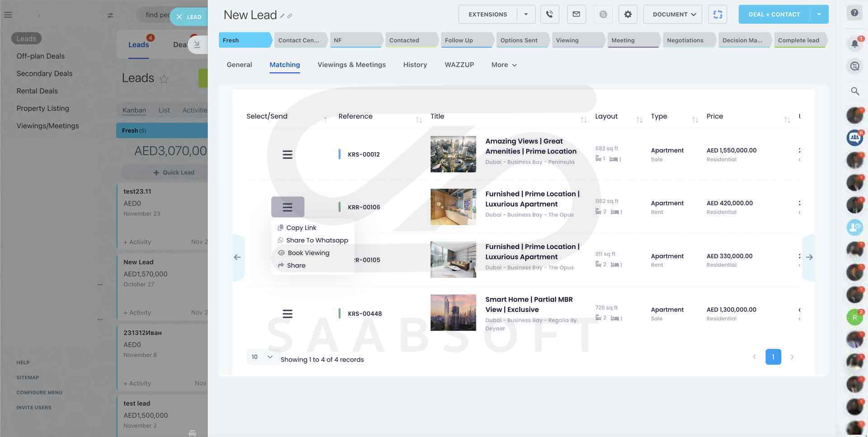This screenshot has width=868, height=437.
Task: Click the fullscreen expand icon
Action: click(x=717, y=14)
